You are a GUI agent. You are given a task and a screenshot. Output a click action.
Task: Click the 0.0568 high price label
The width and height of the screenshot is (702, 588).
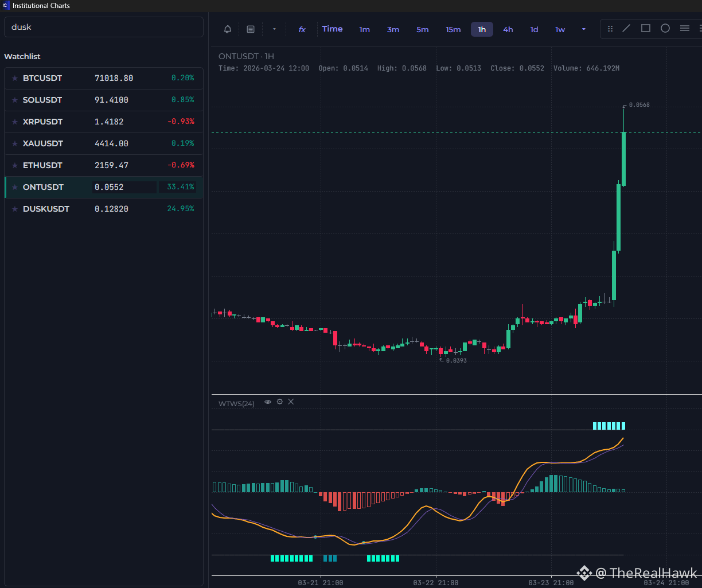[639, 105]
